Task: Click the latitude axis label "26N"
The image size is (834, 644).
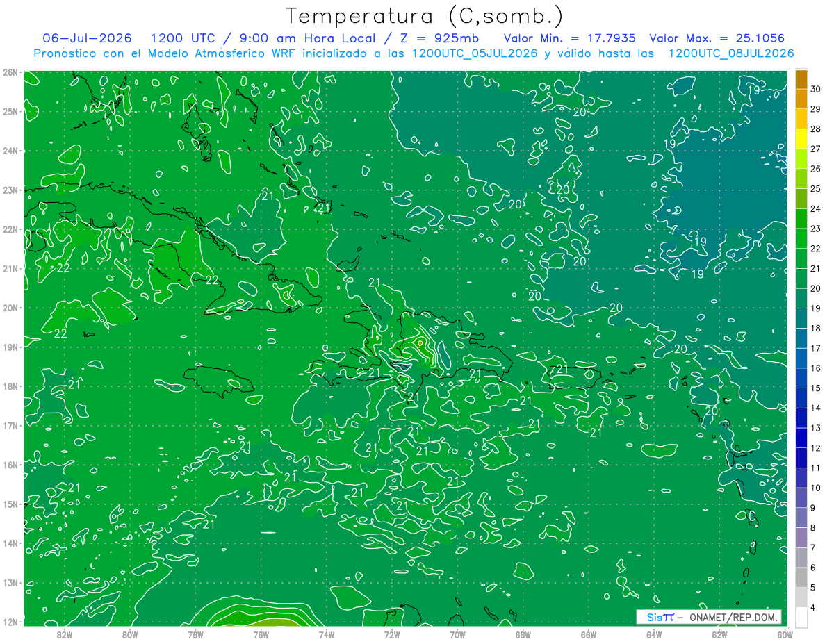Action: click(10, 72)
